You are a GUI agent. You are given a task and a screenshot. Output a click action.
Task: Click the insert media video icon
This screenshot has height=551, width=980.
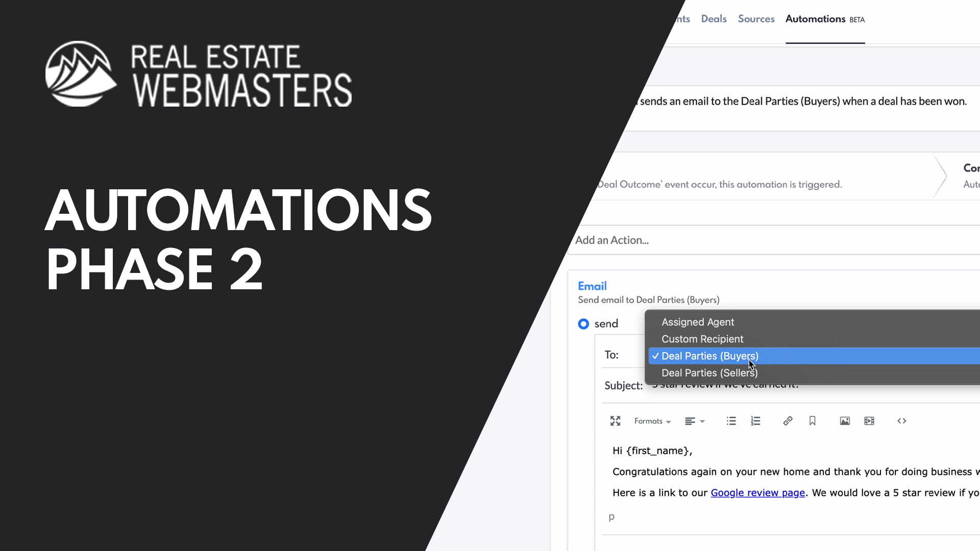869,421
